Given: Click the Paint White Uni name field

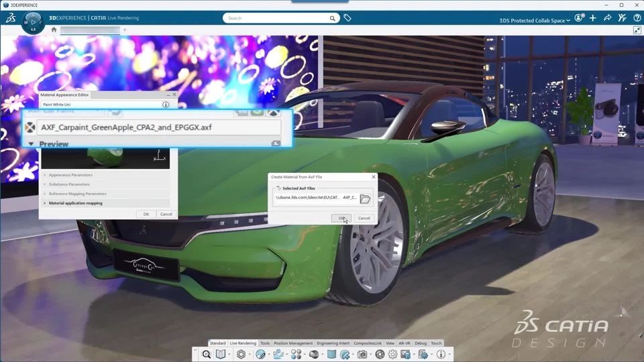Looking at the screenshot, I should tap(101, 105).
